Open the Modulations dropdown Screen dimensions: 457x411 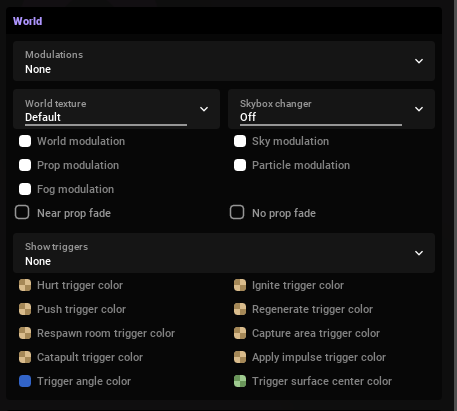tap(224, 61)
